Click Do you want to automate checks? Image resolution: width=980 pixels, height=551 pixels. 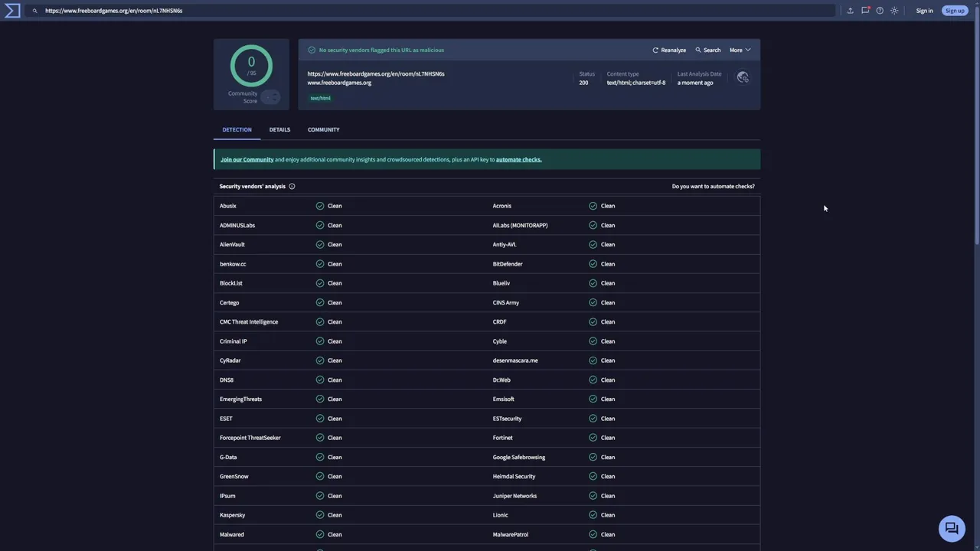tap(713, 187)
